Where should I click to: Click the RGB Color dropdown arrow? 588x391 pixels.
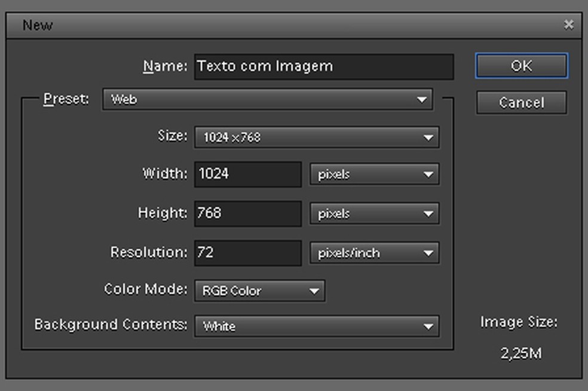pyautogui.click(x=314, y=291)
